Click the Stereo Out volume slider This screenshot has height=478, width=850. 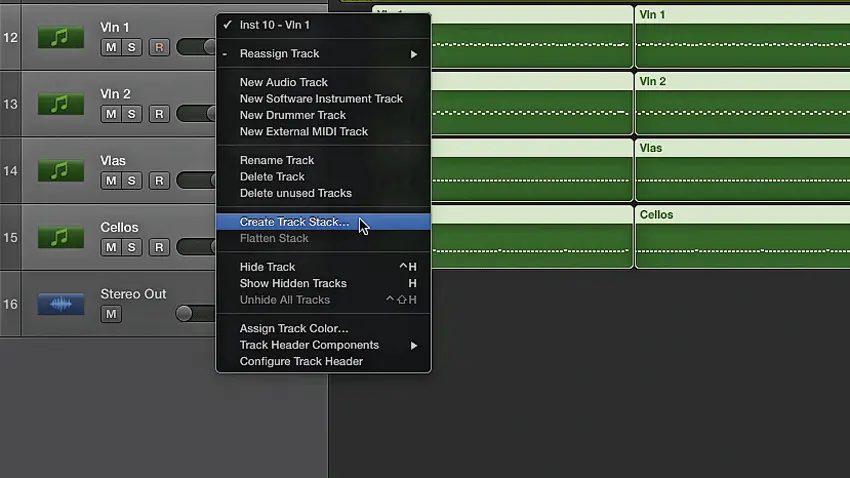(x=196, y=314)
